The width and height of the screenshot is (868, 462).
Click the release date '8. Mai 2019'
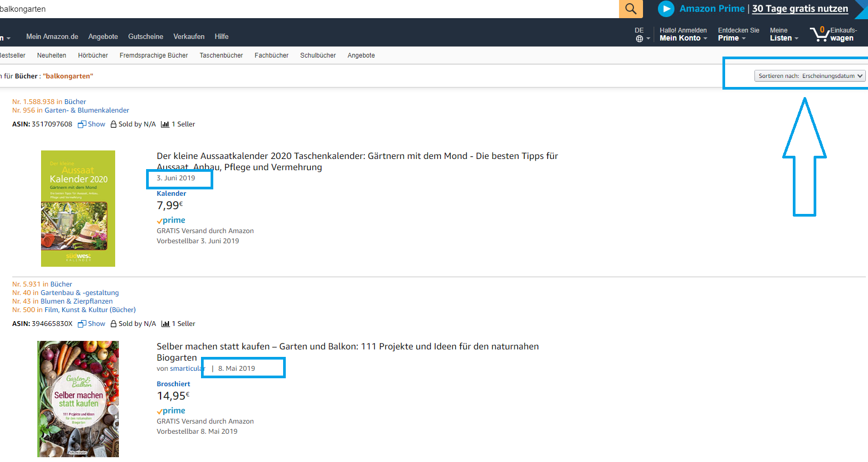(x=236, y=368)
